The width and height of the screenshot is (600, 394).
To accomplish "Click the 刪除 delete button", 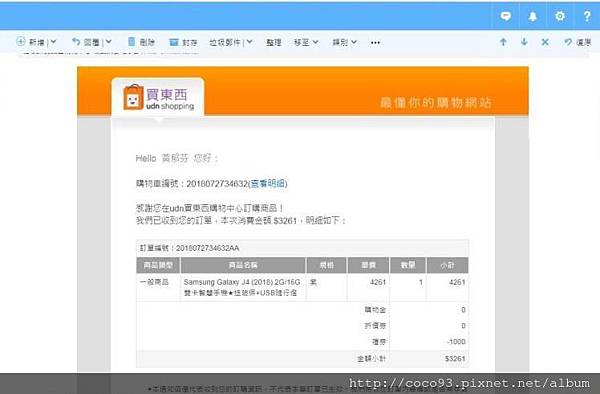I will click(x=141, y=42).
